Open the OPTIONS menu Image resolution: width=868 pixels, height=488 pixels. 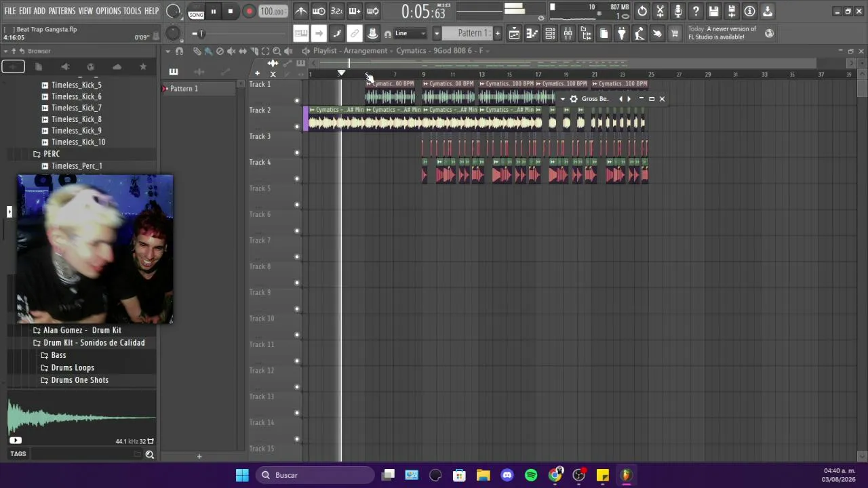coord(108,11)
